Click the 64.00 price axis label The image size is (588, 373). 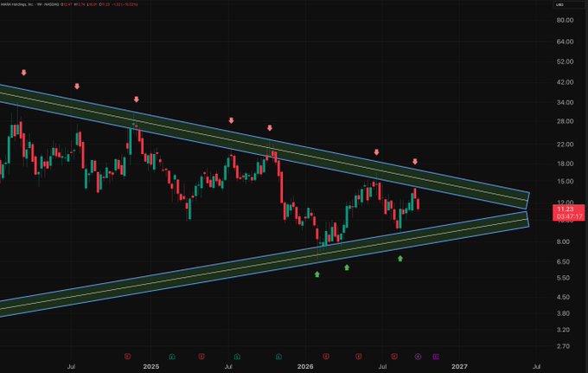566,42
